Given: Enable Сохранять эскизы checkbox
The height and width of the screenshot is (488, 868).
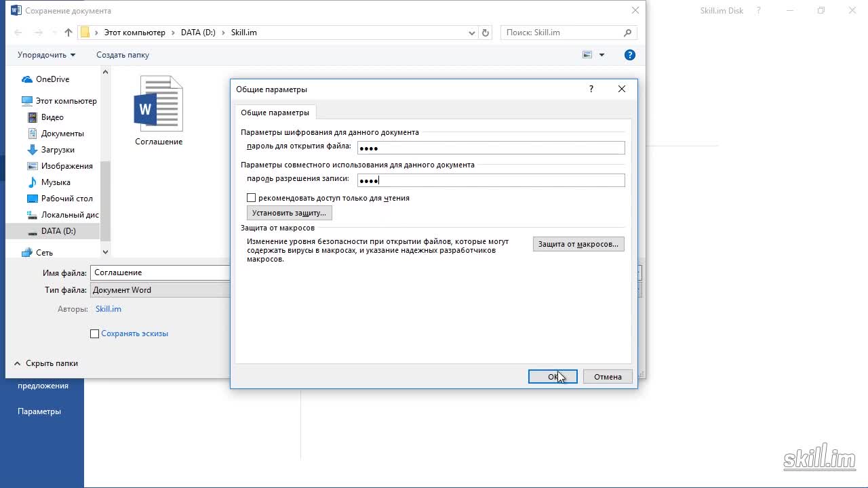Looking at the screenshot, I should point(95,333).
